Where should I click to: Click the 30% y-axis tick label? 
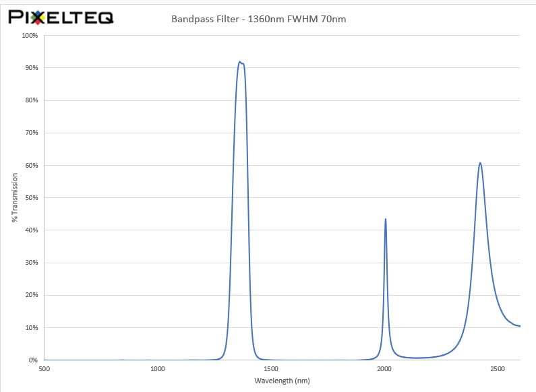(31, 263)
